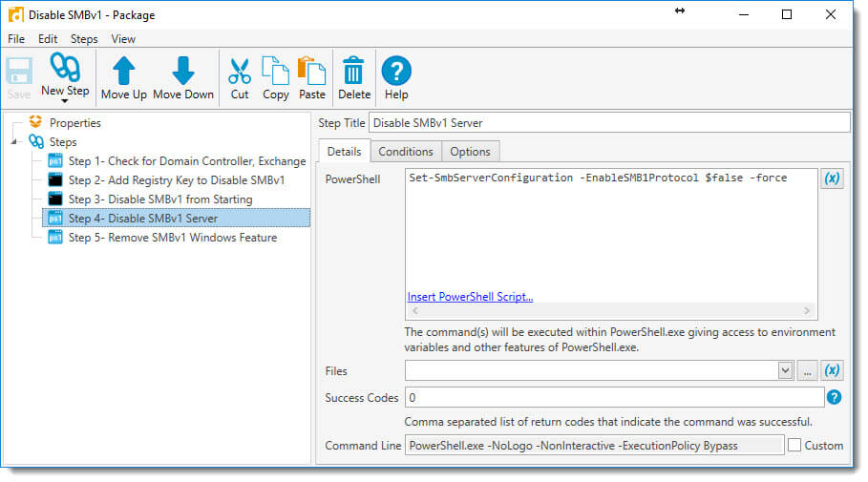Select Step 3- Disable SMBv1 from Starting
Viewport: 868px width, 482px height.
(160, 199)
